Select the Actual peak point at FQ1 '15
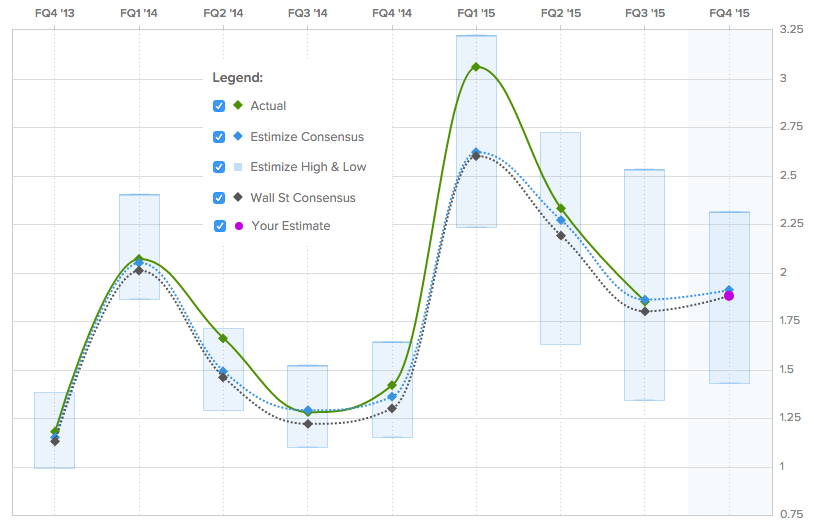This screenshot has width=814, height=527. coord(476,67)
